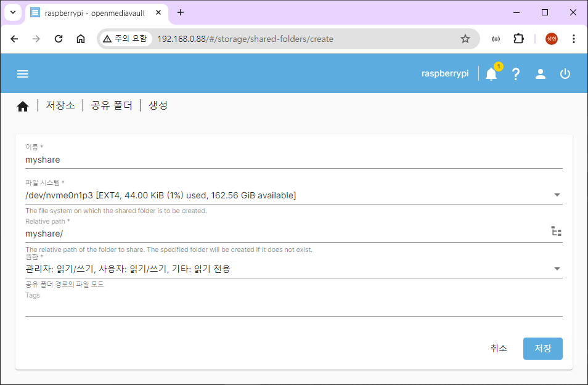588x385 pixels.
Task: Close the raspberrypi openmediavault tab
Action: [x=158, y=12]
